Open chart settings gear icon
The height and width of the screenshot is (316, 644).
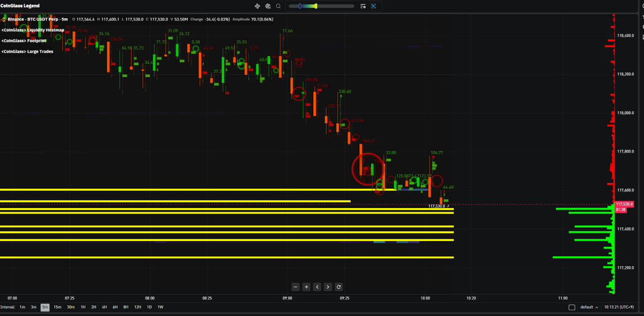[268, 6]
